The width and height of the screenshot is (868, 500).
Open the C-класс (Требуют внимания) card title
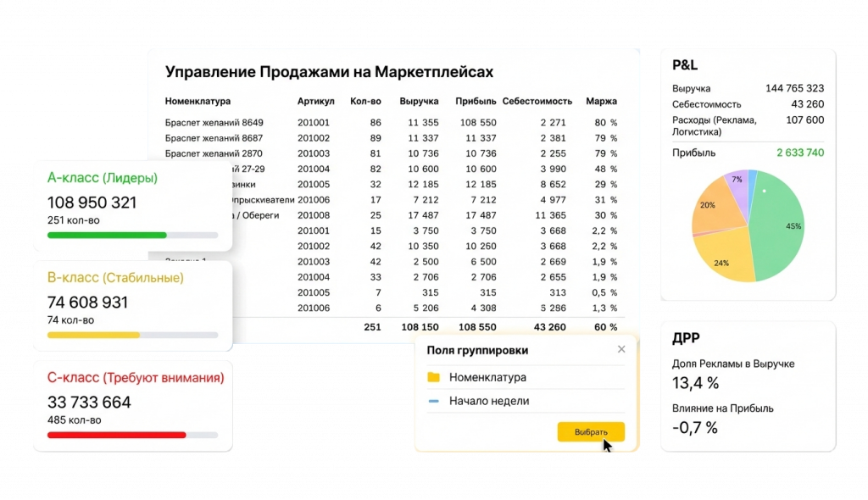coord(136,377)
